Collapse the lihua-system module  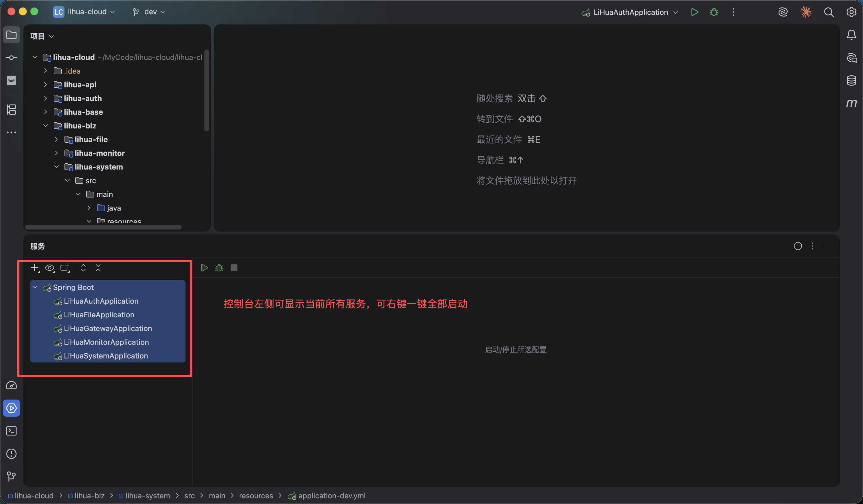coord(57,167)
